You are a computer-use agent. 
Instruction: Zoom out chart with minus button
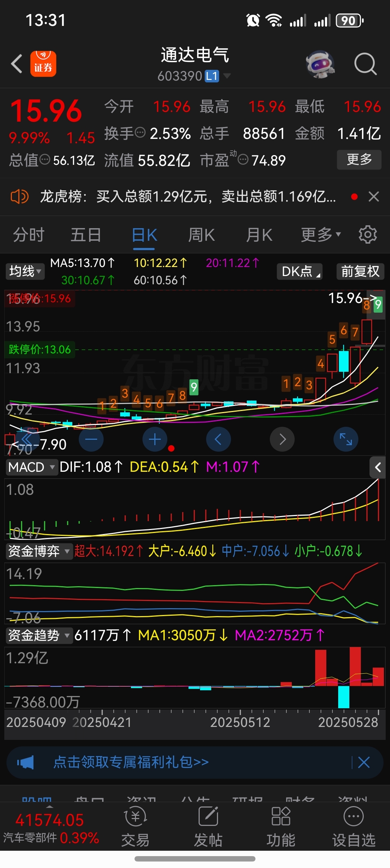click(x=91, y=439)
